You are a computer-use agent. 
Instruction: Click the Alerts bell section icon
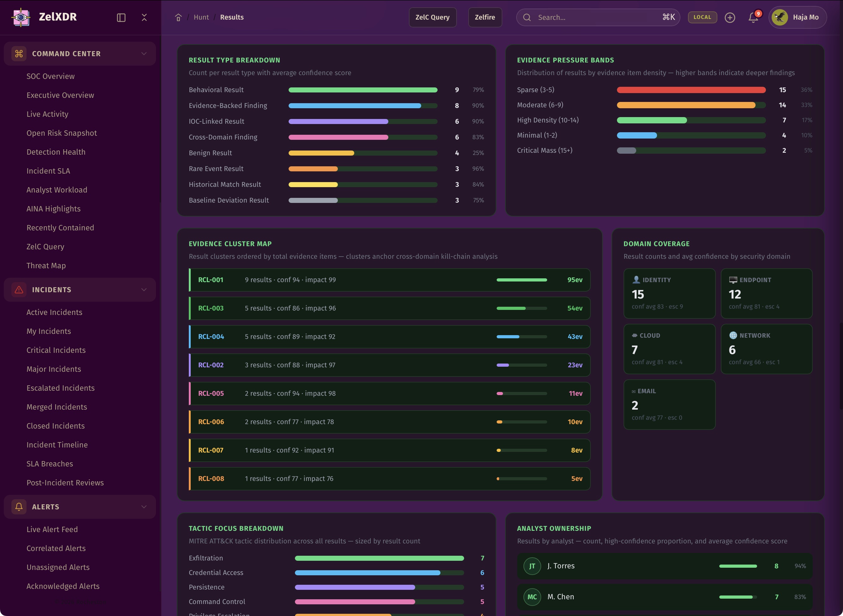(19, 507)
